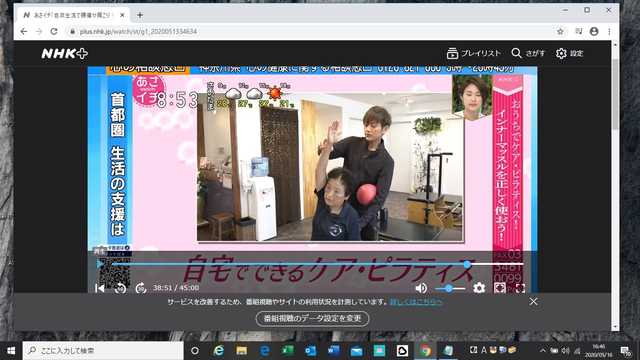640x360 pixels.
Task: Open the Chrome three-dot menu
Action: (x=609, y=31)
